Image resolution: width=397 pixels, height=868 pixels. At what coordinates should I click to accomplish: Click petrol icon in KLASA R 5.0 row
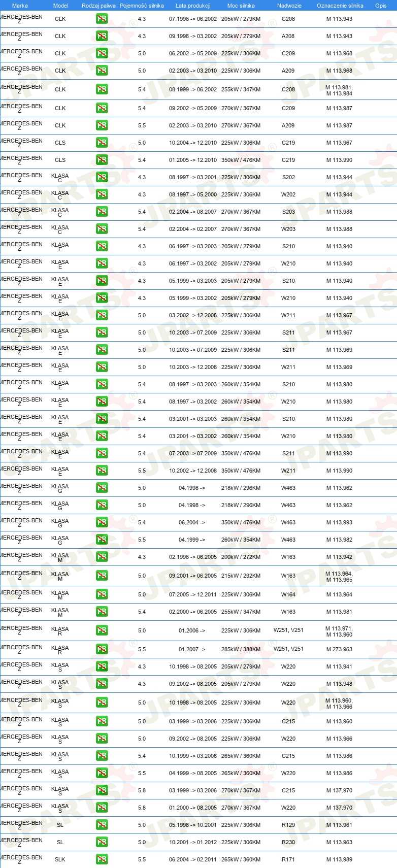pos(102,630)
